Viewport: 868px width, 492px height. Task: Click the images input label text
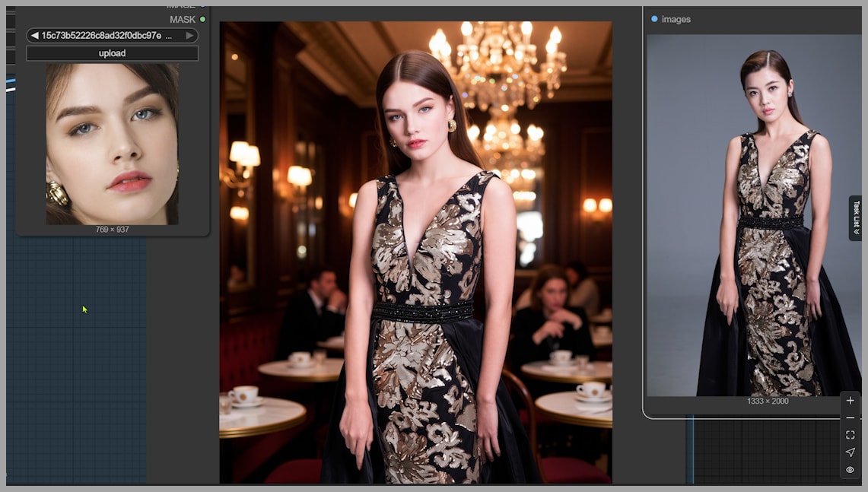tap(676, 19)
